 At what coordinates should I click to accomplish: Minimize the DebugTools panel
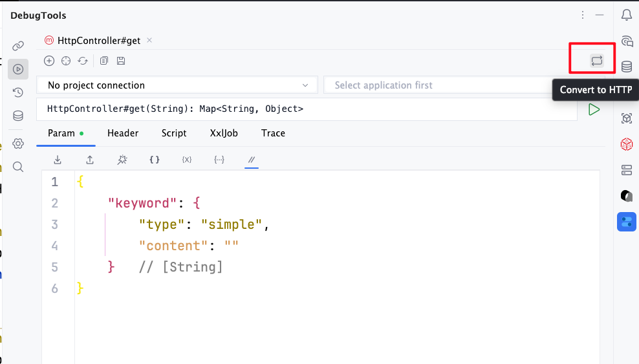[599, 15]
